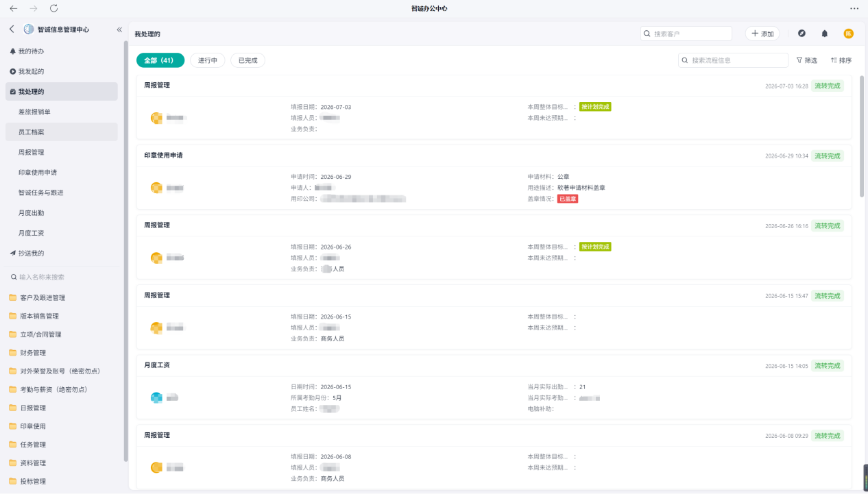Click the 添加 button
Image resolution: width=868 pixels, height=494 pixels.
[762, 34]
